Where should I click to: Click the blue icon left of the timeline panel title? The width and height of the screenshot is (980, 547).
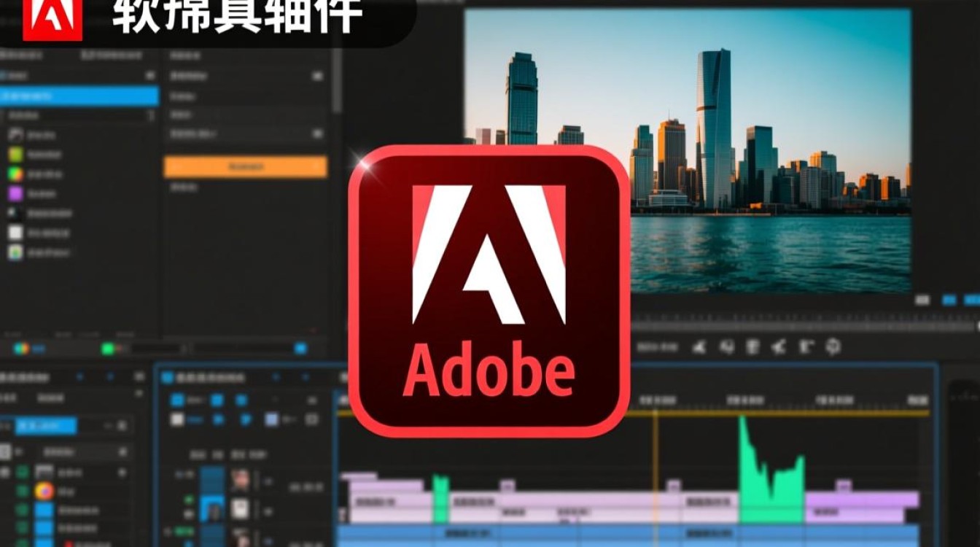pos(167,378)
